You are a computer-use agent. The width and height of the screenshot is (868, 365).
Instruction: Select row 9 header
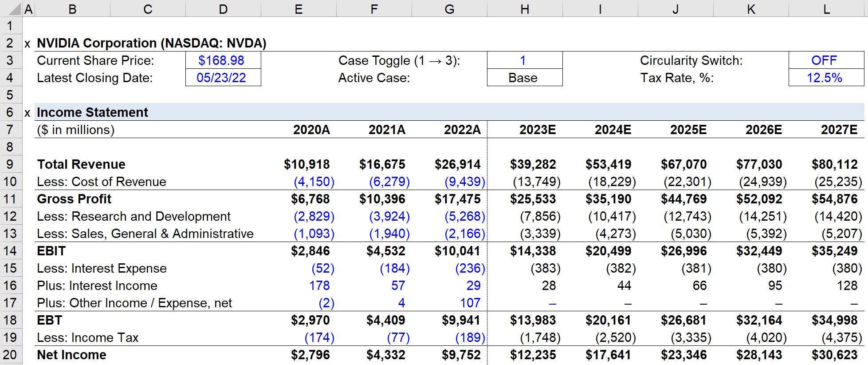click(10, 164)
